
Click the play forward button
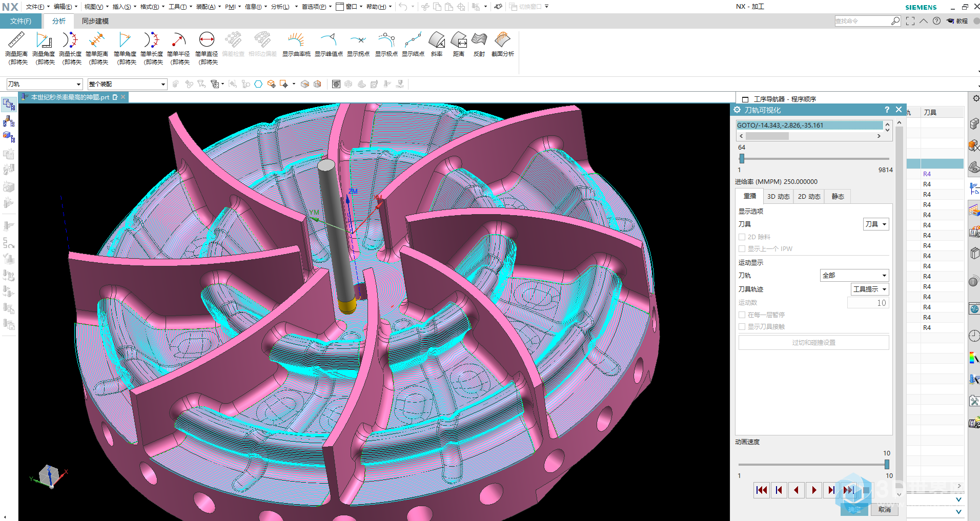click(x=814, y=490)
